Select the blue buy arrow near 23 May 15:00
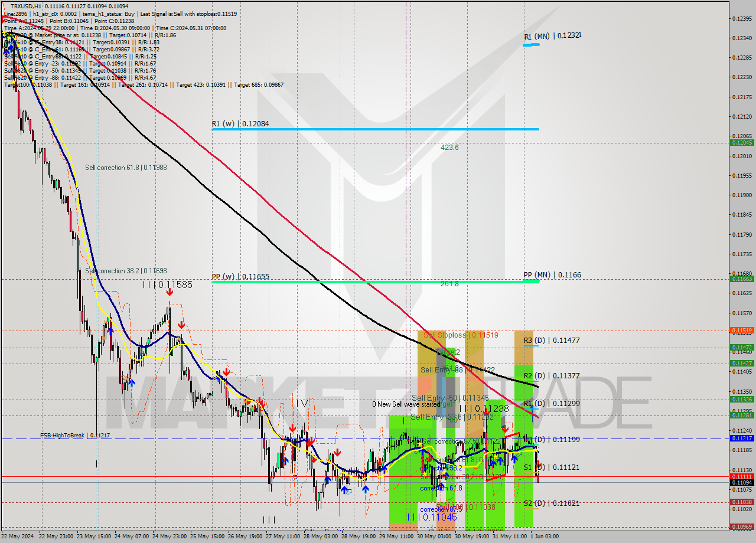The width and height of the screenshot is (756, 543). pyautogui.click(x=110, y=331)
